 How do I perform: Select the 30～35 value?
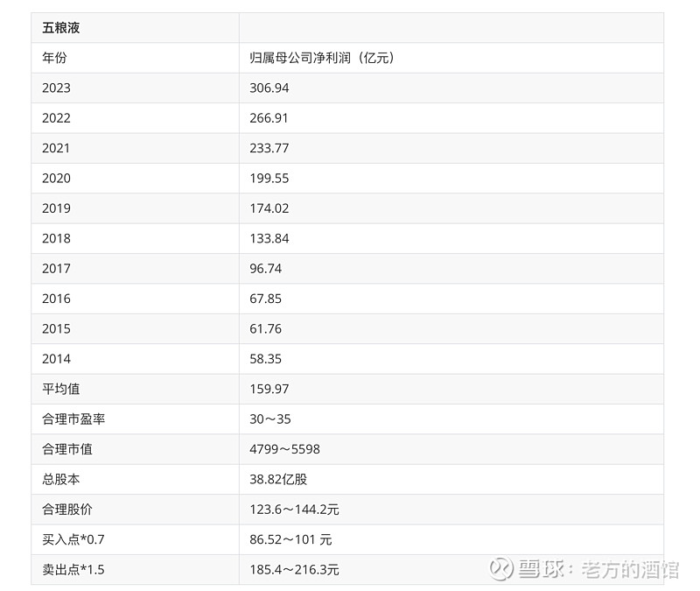click(270, 419)
